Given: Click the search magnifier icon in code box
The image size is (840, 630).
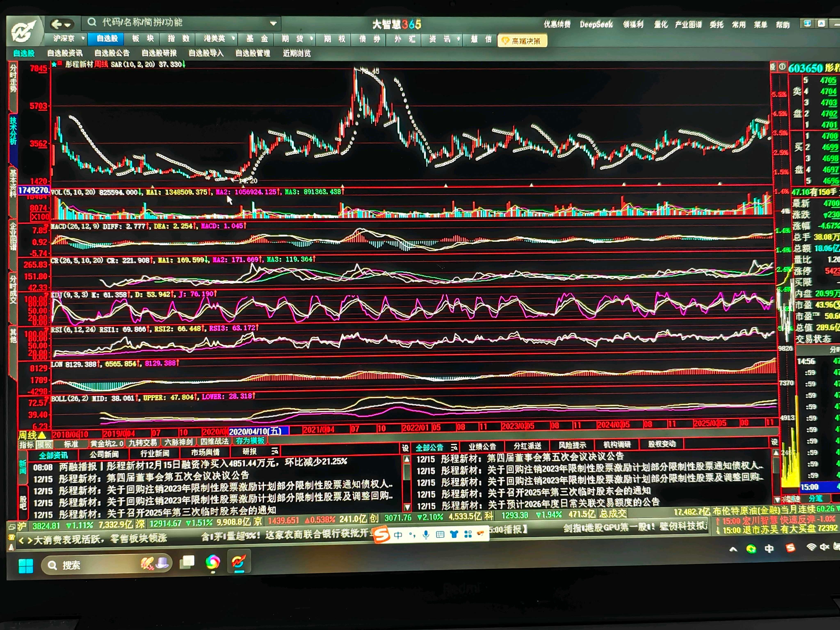Looking at the screenshot, I should click(92, 22).
